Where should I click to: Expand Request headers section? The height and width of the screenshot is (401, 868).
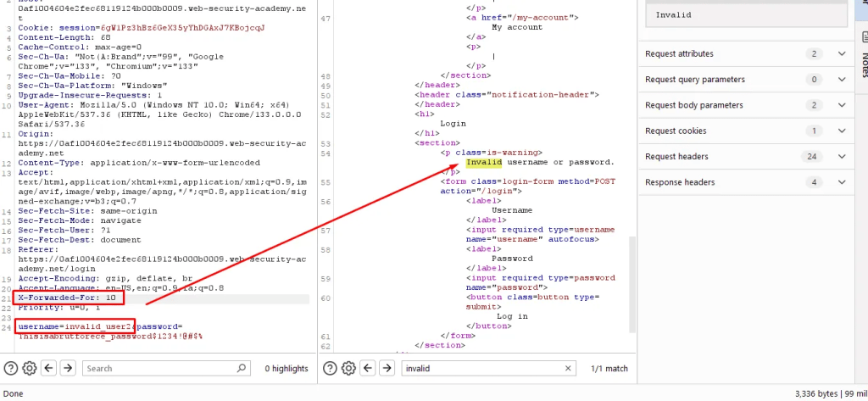[x=841, y=157]
